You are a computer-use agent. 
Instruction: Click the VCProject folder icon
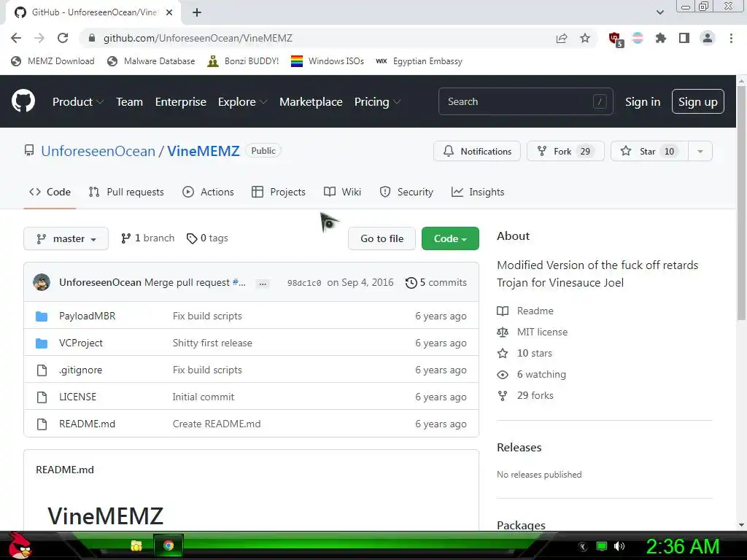[x=42, y=343]
